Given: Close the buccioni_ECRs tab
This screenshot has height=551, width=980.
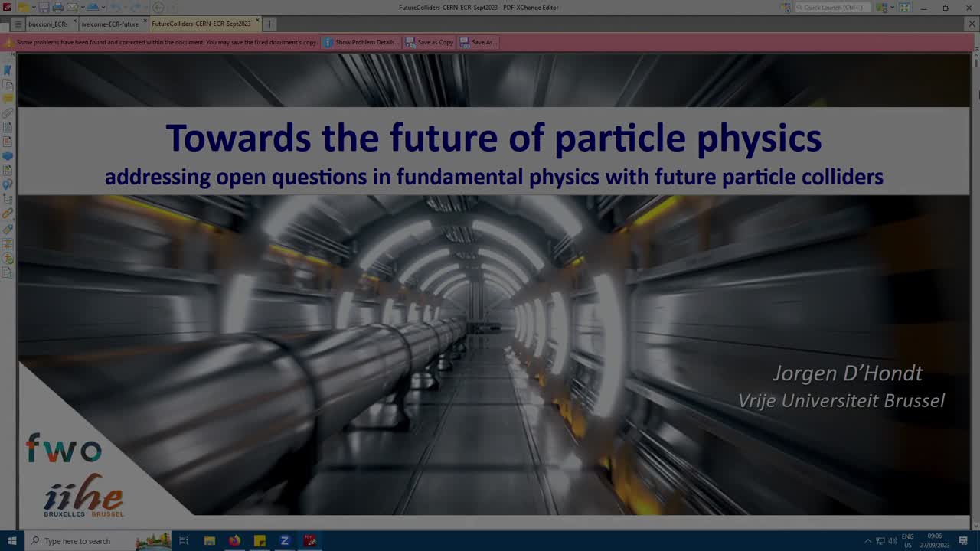Looking at the screenshot, I should click(x=75, y=21).
